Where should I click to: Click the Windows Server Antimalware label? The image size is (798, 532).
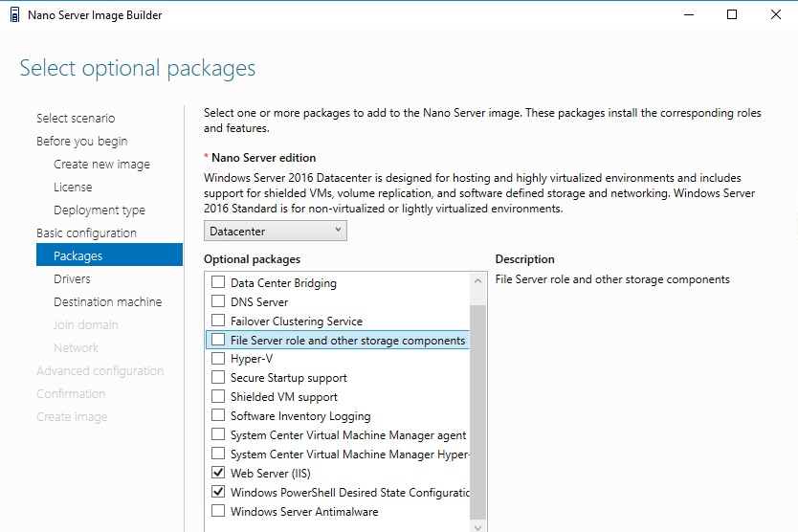pyautogui.click(x=304, y=512)
